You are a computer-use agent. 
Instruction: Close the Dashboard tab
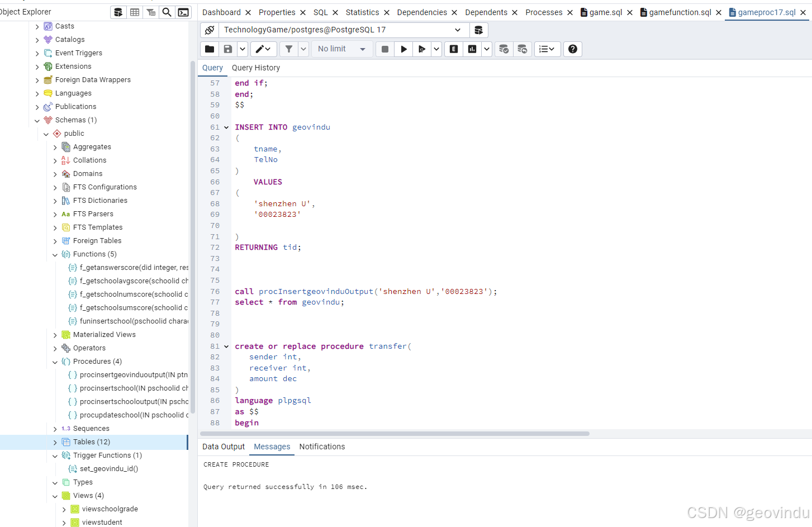248,12
